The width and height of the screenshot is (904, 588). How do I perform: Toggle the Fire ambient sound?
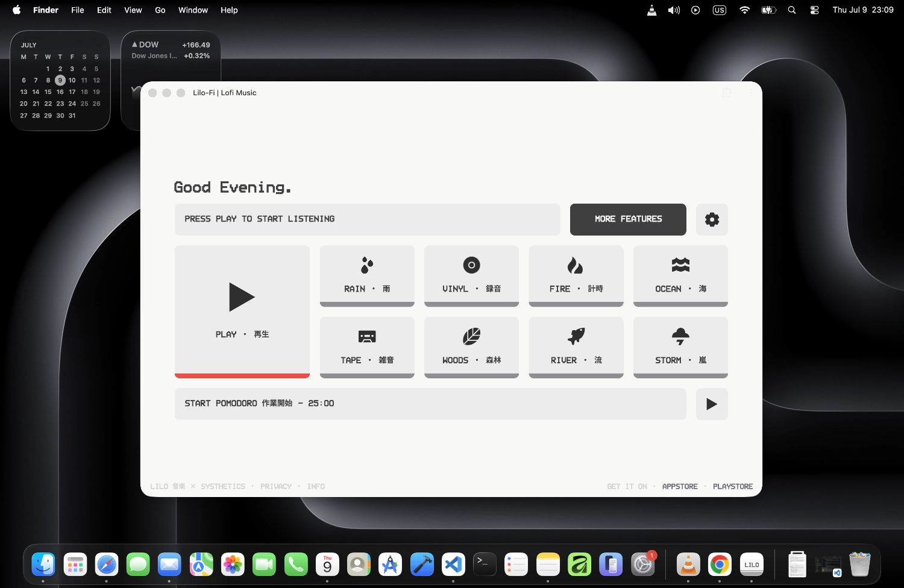tap(576, 276)
